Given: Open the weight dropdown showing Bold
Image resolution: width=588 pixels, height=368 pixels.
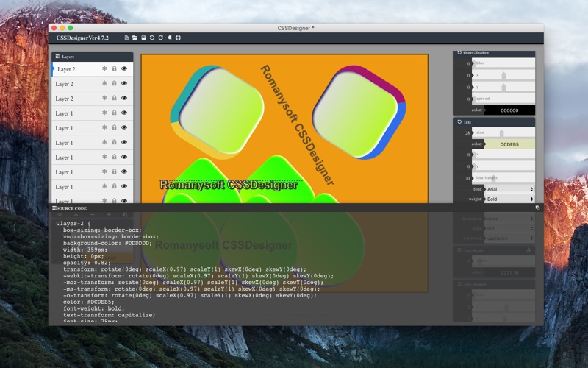Looking at the screenshot, I should (509, 199).
